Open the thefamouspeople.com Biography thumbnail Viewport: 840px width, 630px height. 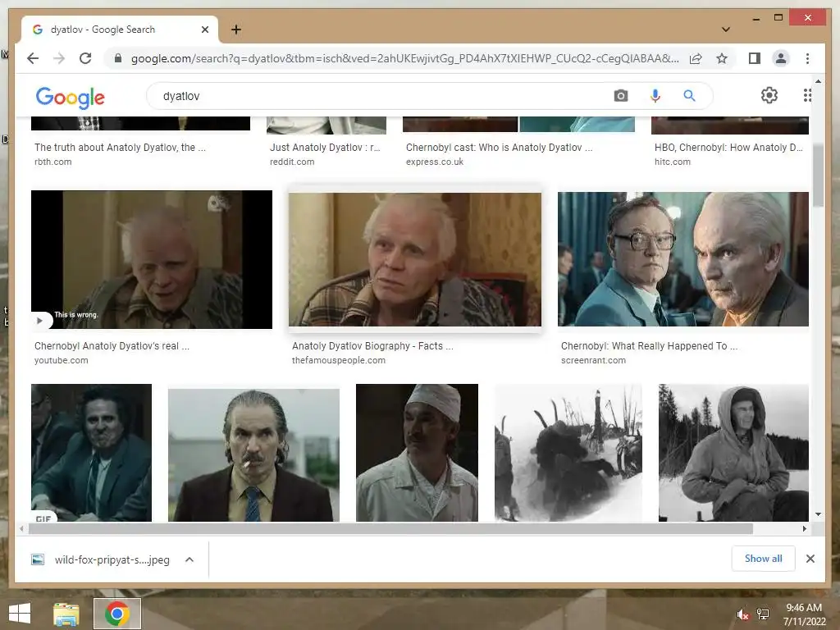414,259
